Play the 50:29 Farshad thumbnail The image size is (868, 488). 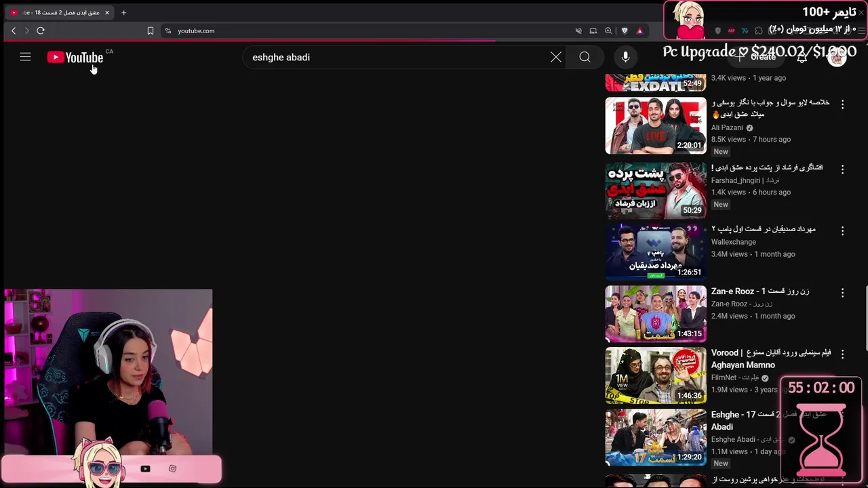pos(656,190)
